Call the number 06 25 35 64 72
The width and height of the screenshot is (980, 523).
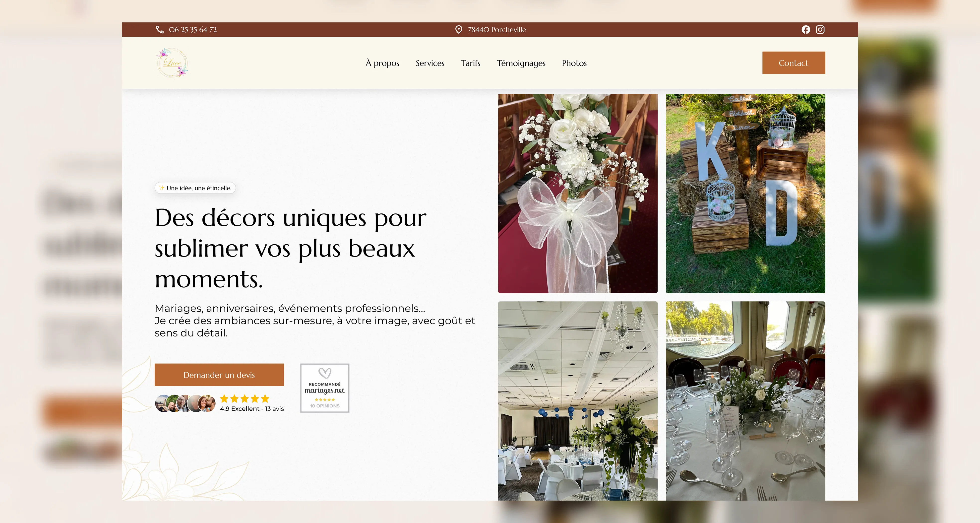[193, 30]
